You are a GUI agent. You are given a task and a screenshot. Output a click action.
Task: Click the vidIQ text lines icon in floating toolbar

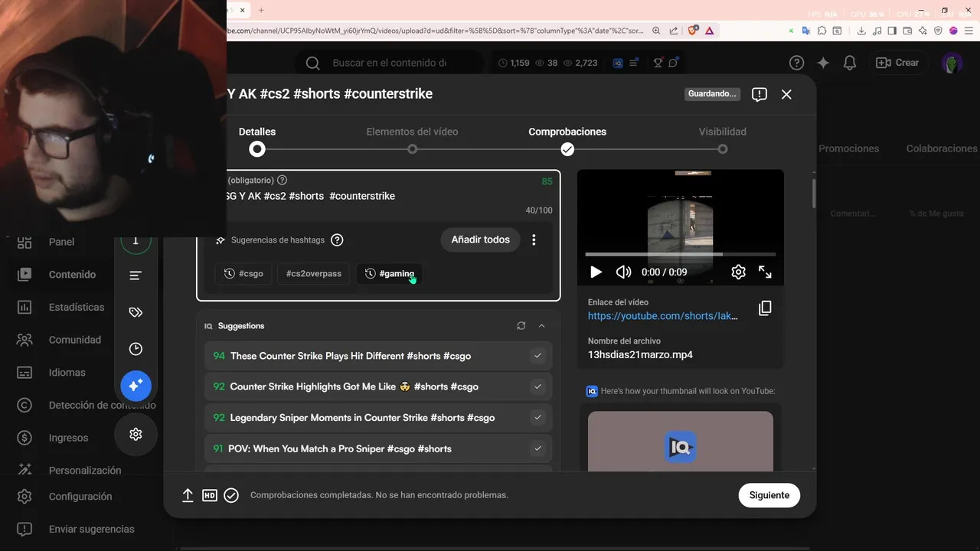click(x=136, y=275)
